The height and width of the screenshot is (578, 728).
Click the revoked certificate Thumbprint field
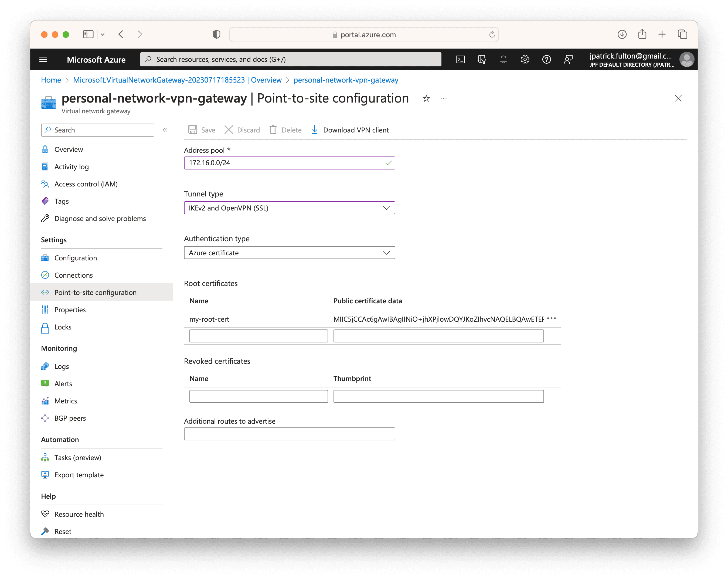tap(438, 396)
